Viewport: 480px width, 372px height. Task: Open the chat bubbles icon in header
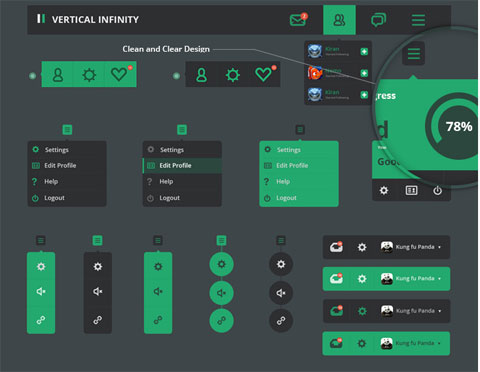click(x=378, y=20)
